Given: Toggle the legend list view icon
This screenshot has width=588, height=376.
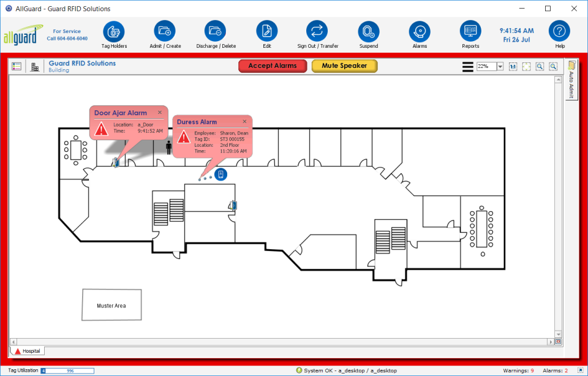Looking at the screenshot, I should (x=17, y=66).
